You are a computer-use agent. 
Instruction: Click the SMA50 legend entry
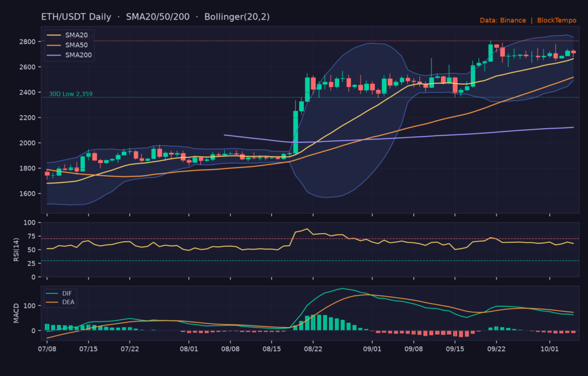tap(68, 45)
